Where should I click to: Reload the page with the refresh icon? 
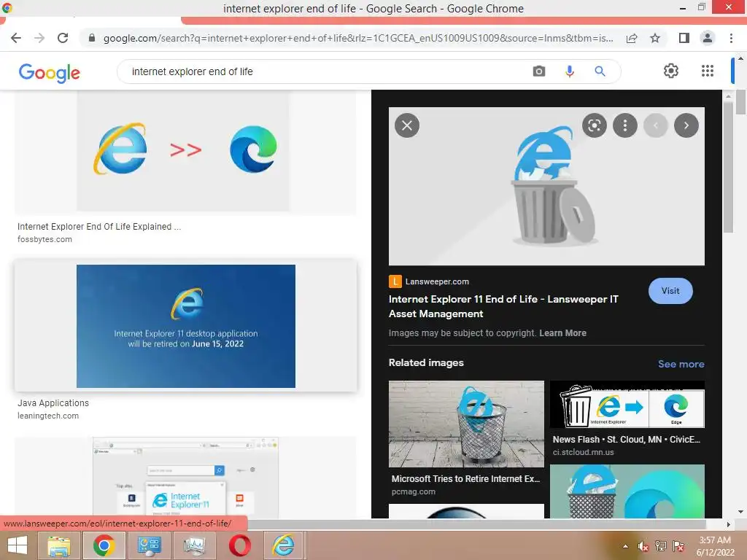[x=63, y=38]
